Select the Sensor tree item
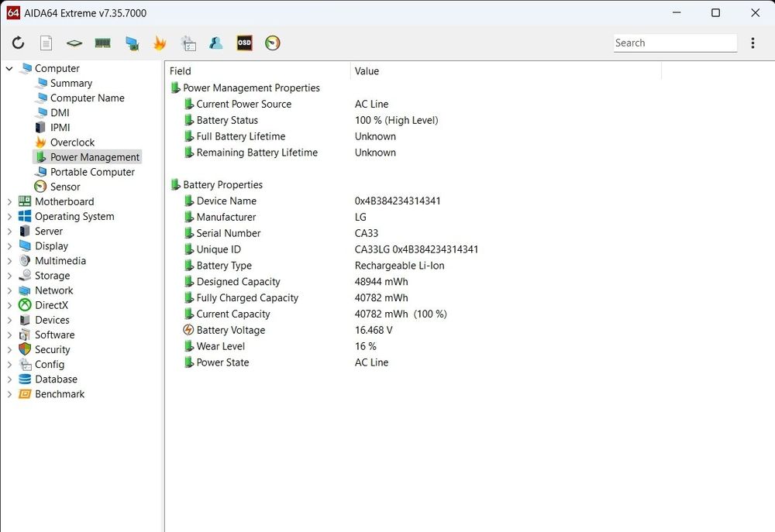 point(65,187)
